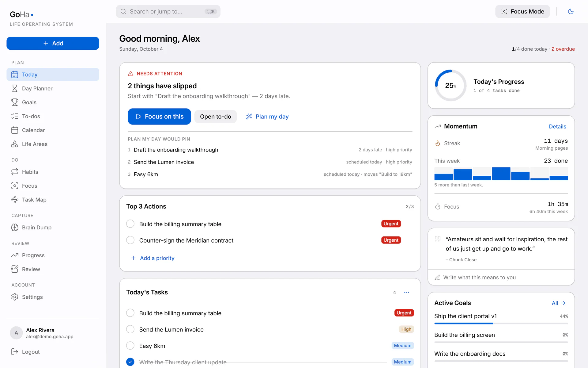Open Momentum Details link
Viewport: 588px width, 368px height.
coord(557,126)
